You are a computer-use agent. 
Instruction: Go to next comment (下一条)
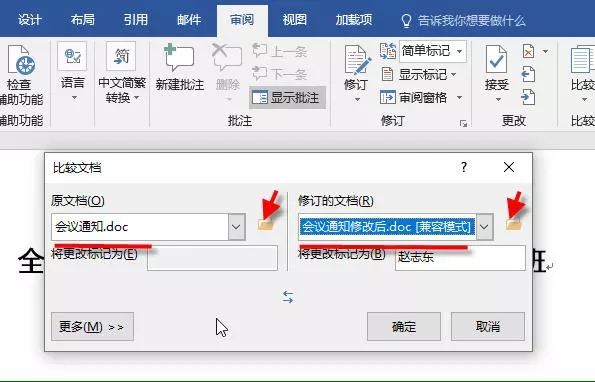(x=280, y=73)
